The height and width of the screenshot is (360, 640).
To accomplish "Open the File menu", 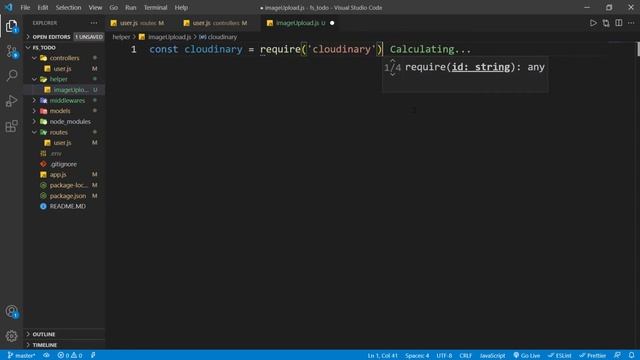I will click(25, 7).
